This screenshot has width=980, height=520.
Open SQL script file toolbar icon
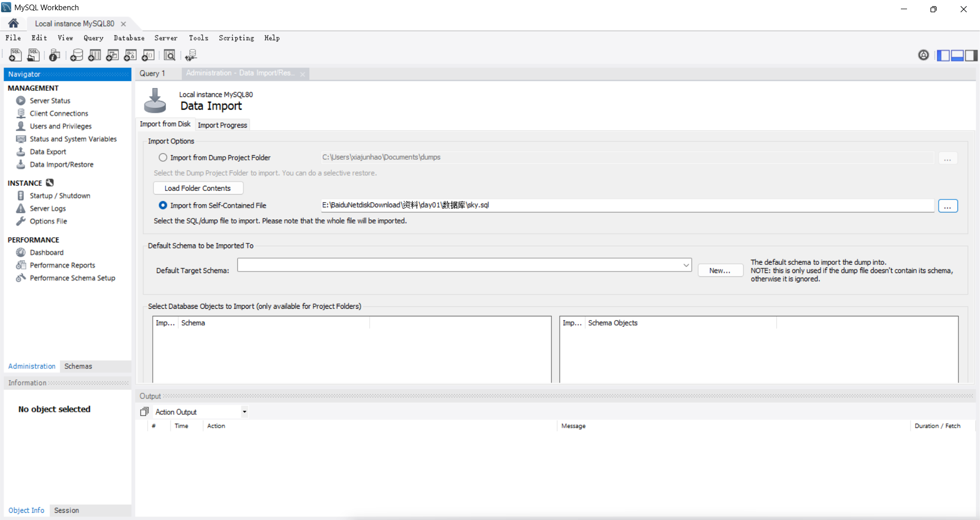coord(34,55)
